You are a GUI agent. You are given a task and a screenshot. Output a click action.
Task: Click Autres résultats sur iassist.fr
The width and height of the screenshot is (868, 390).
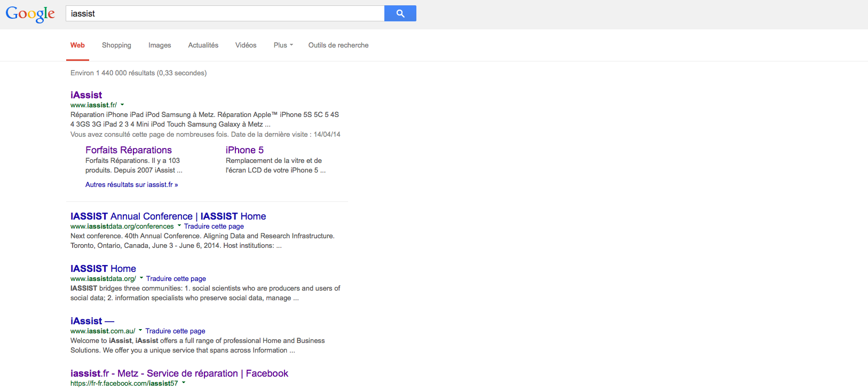(132, 185)
